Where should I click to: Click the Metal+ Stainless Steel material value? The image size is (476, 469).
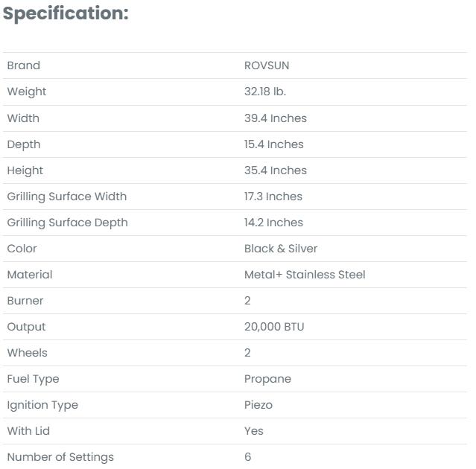[x=305, y=274]
